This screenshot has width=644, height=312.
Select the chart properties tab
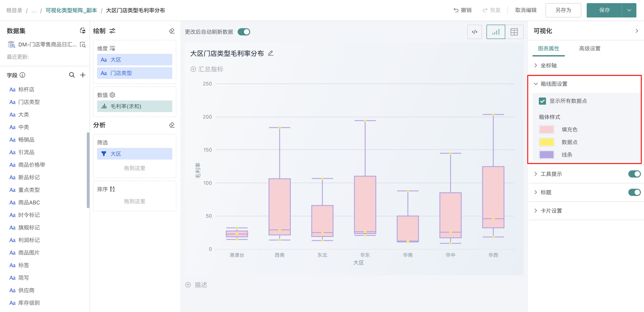pos(548,48)
